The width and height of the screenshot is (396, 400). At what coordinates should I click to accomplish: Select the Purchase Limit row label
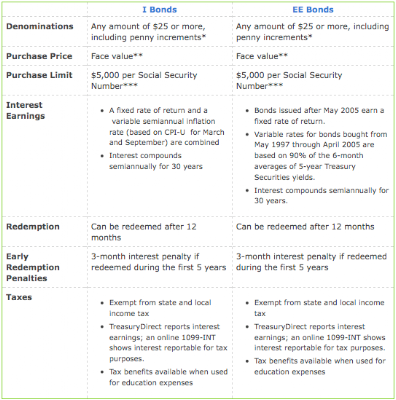[x=39, y=75]
